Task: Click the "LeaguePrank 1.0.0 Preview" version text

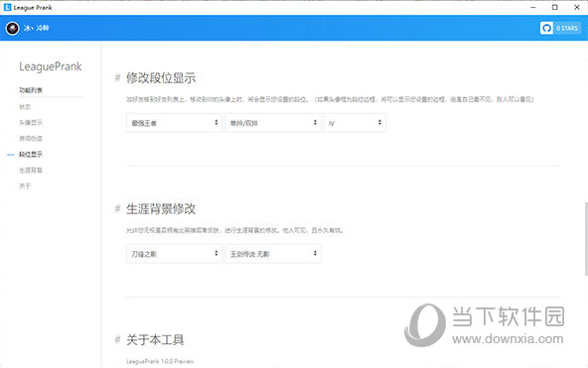Action: (x=160, y=361)
